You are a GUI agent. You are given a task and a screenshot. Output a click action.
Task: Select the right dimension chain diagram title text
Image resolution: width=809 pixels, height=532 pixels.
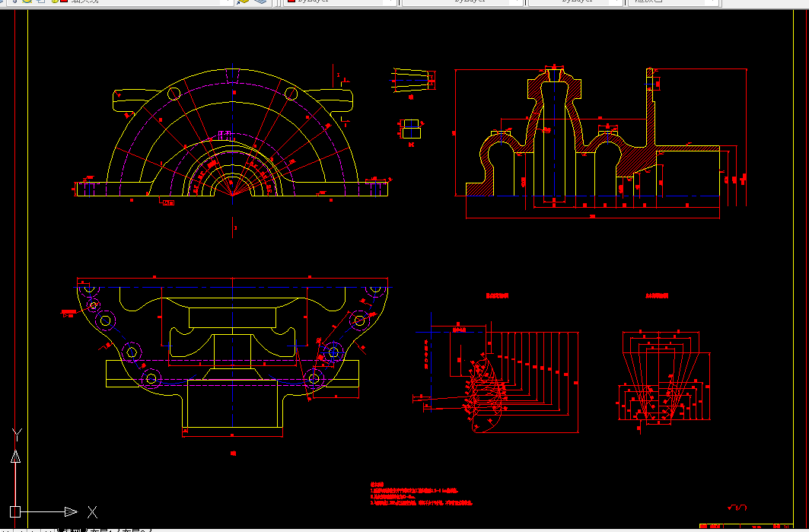tap(657, 295)
